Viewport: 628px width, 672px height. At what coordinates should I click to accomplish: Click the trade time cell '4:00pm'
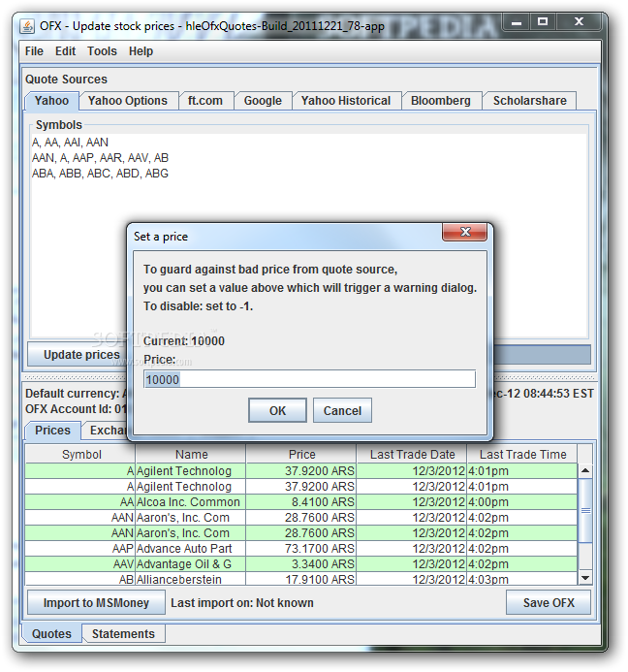[522, 502]
